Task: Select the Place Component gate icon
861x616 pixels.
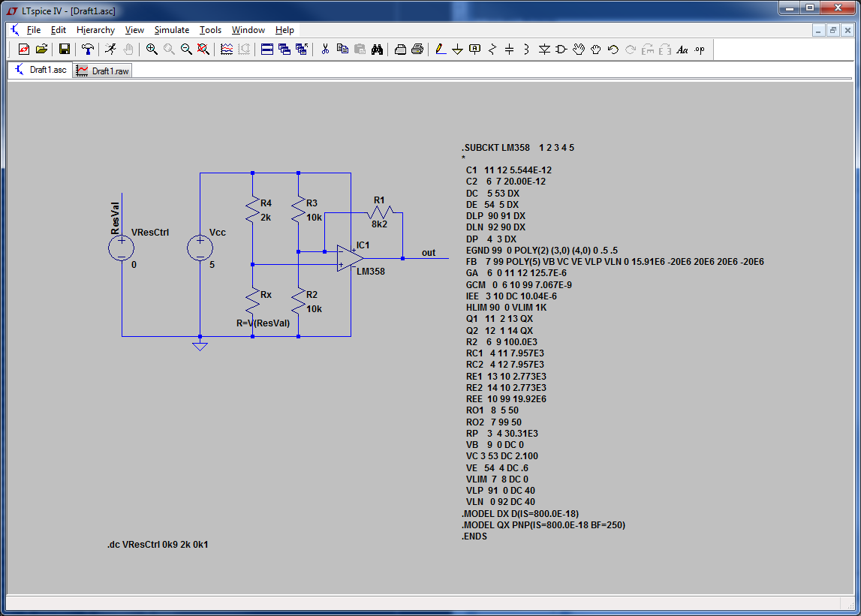Action: [561, 50]
